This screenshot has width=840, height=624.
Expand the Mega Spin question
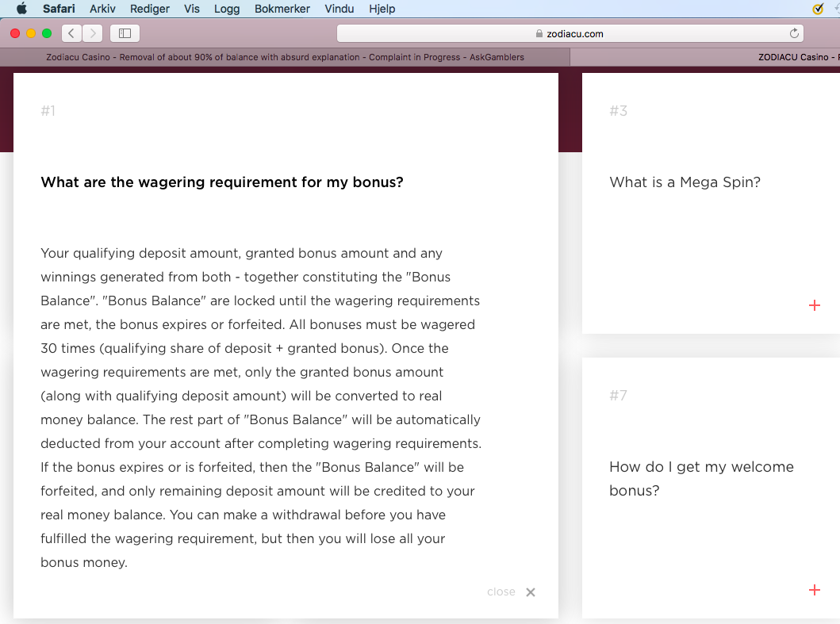tap(815, 305)
